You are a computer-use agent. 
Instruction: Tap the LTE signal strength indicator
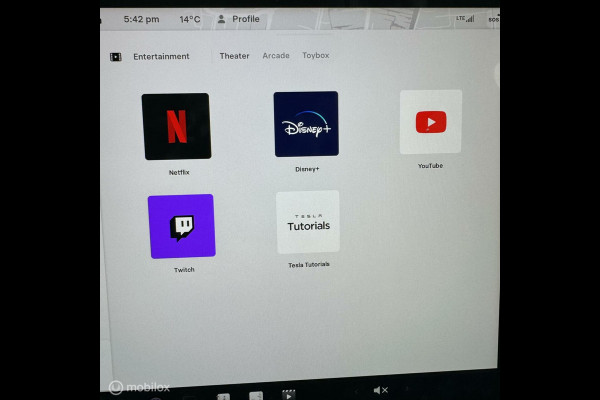tap(465, 18)
